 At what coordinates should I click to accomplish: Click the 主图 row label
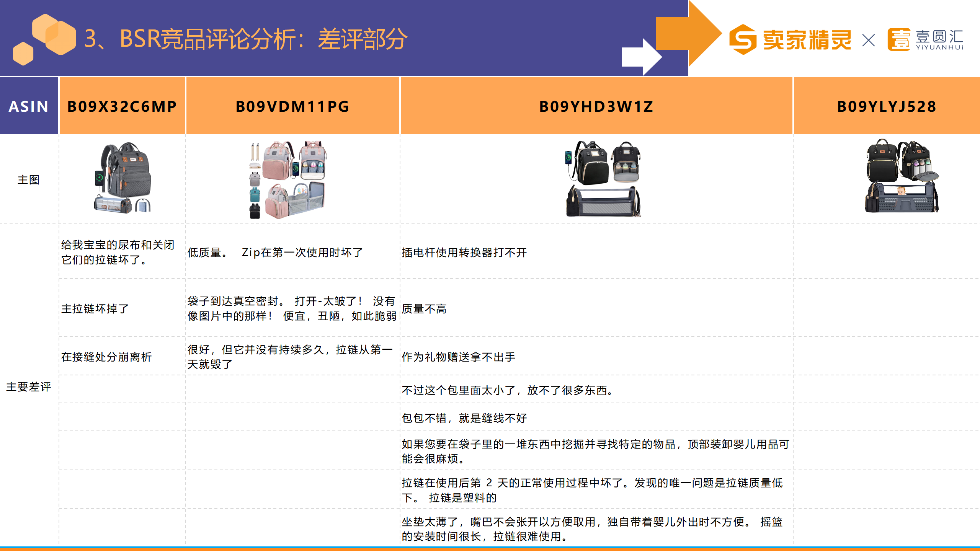(29, 179)
